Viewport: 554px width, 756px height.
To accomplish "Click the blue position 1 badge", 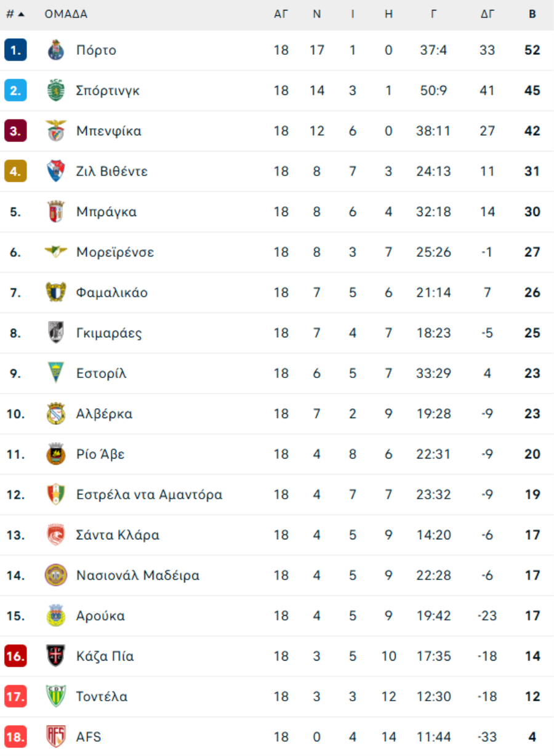I will (x=15, y=50).
